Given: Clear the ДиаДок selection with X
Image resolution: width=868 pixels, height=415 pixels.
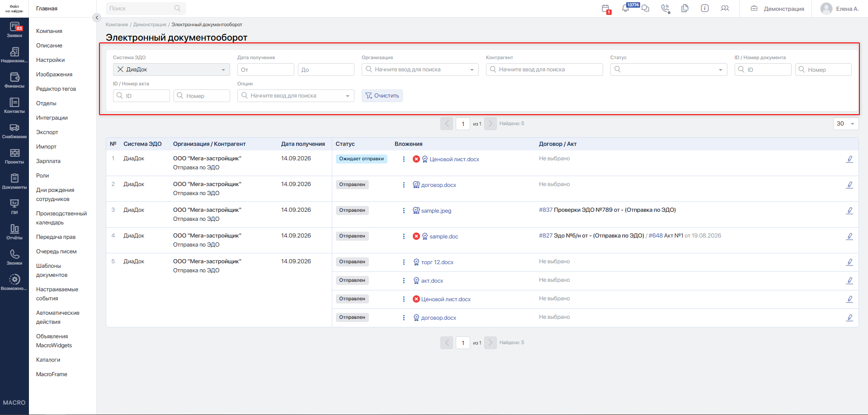Looking at the screenshot, I should 120,70.
